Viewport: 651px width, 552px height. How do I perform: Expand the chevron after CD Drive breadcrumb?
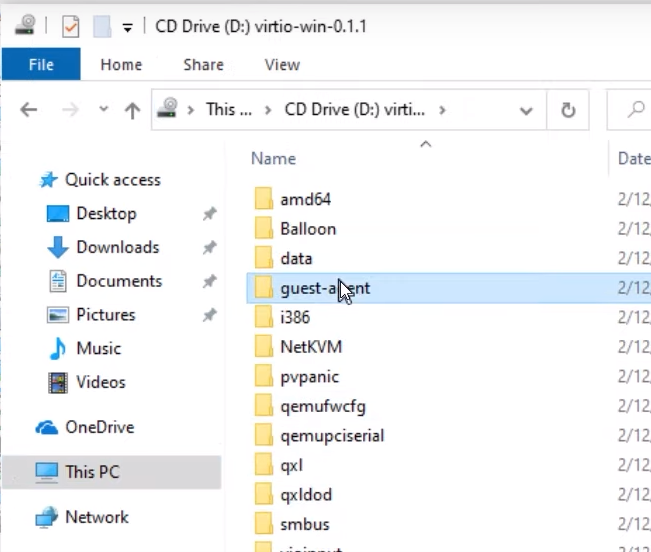pos(442,110)
